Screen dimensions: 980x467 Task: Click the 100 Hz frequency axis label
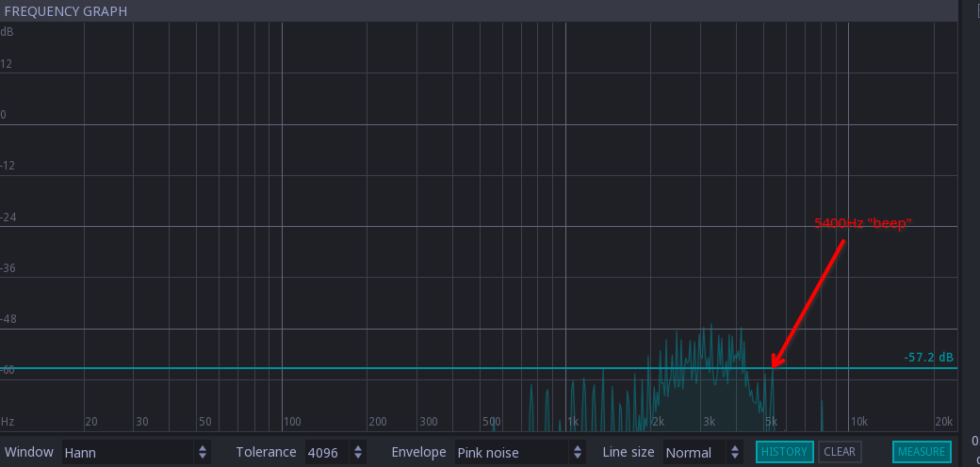pyautogui.click(x=292, y=421)
